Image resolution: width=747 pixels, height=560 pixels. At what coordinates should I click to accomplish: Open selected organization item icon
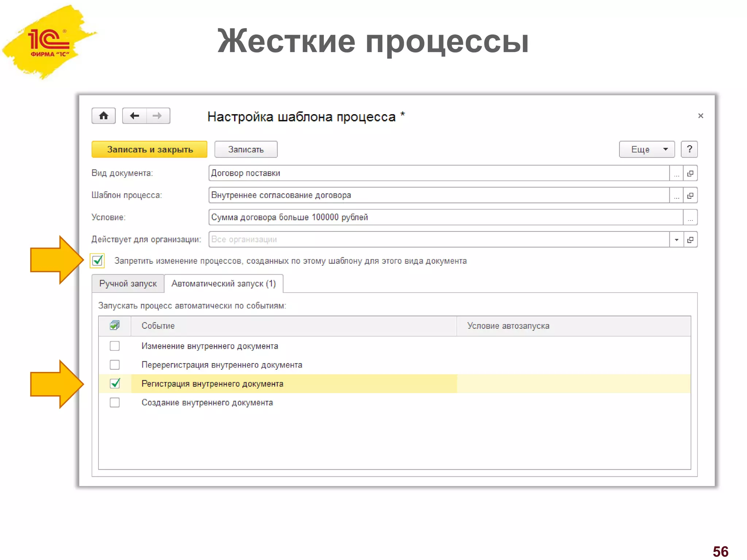[690, 240]
